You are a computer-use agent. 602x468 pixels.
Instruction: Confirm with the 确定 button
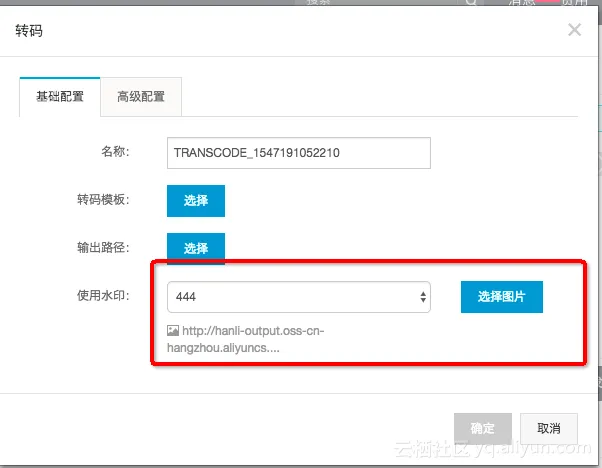point(483,428)
